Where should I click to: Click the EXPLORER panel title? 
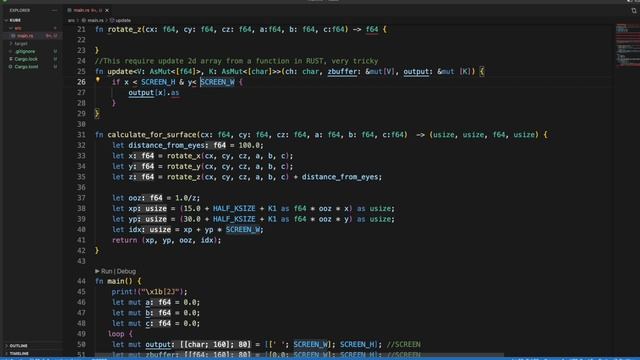(20, 10)
